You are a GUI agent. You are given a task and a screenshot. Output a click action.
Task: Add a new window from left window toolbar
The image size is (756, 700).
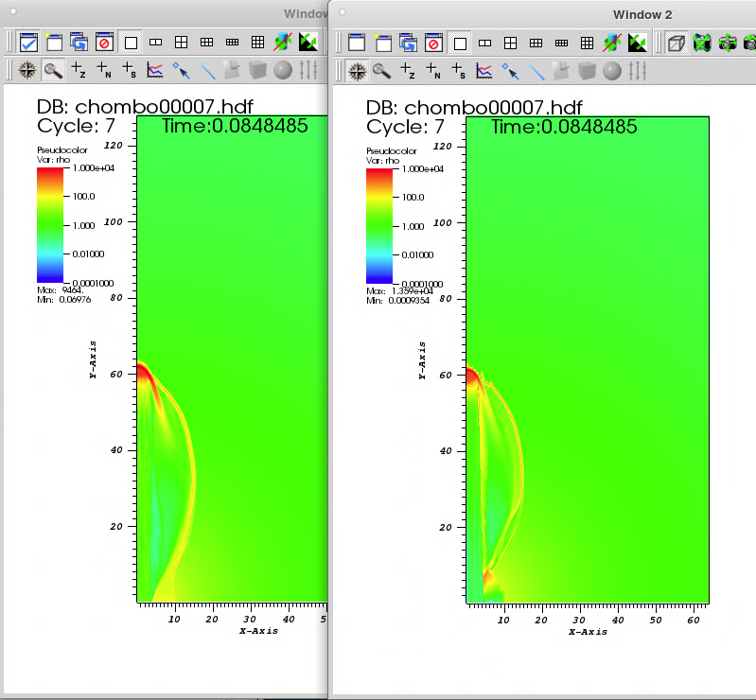coord(54,43)
